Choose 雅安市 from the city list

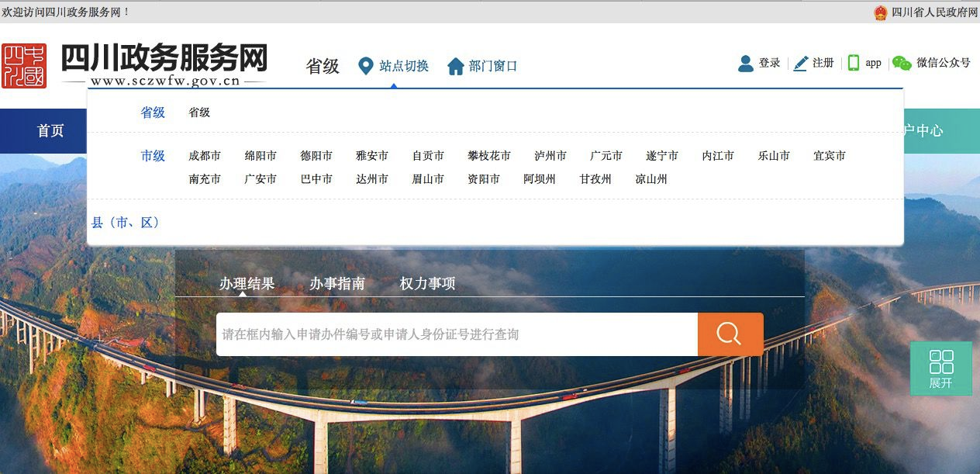372,156
